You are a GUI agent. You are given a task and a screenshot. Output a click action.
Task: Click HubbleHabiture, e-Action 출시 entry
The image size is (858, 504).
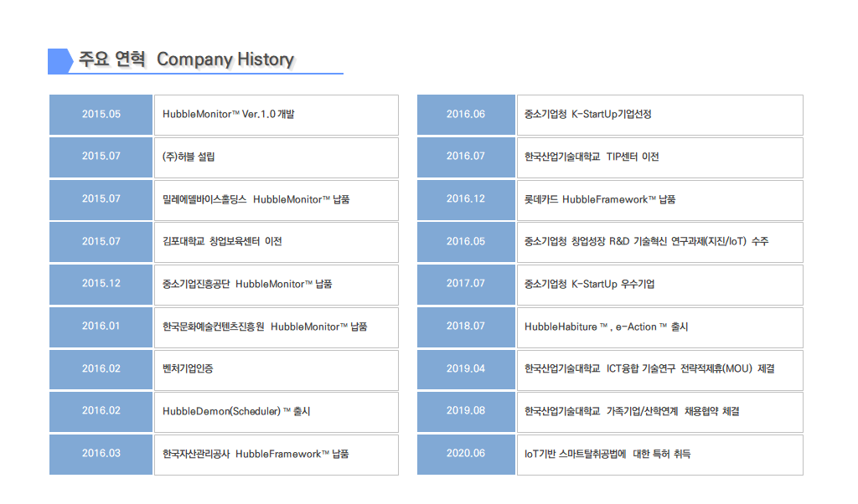click(606, 327)
